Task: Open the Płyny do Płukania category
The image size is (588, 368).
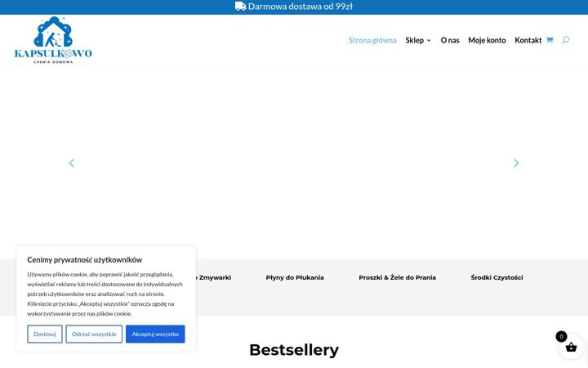Action: [295, 277]
